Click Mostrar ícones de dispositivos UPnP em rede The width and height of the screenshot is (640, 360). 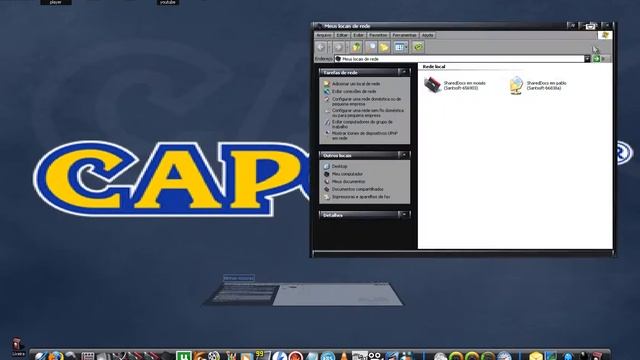tap(364, 136)
